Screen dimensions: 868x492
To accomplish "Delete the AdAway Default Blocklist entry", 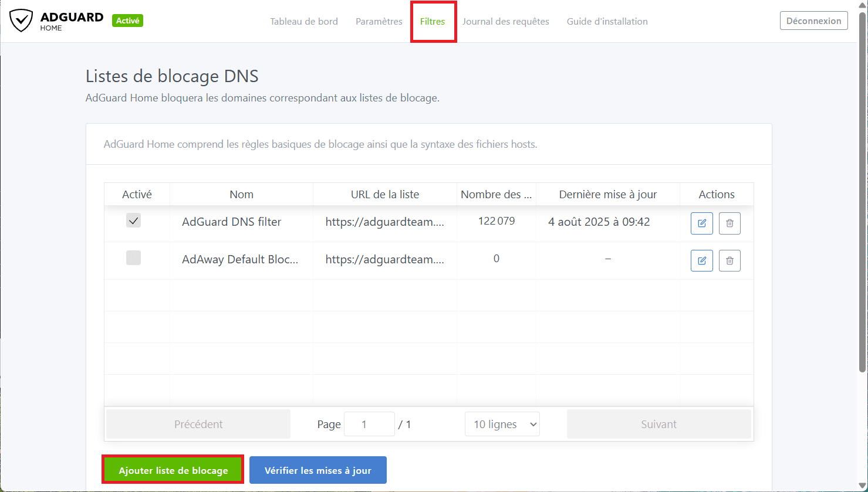I will [x=729, y=260].
